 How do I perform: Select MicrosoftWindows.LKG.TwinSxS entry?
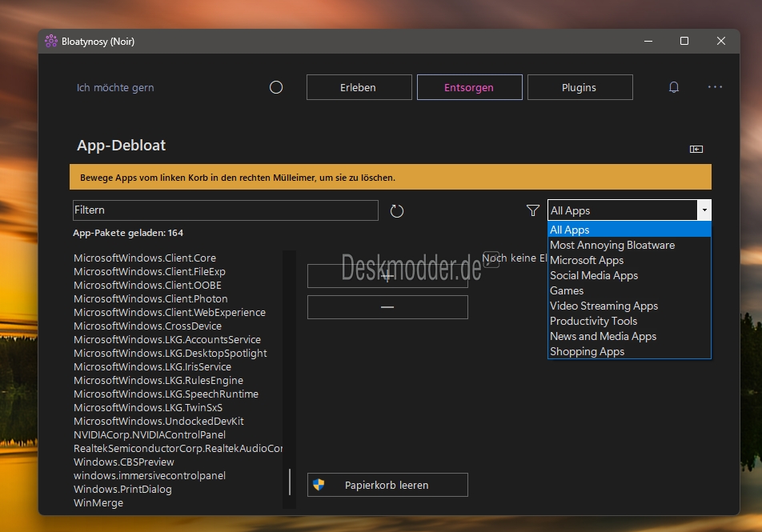148,408
